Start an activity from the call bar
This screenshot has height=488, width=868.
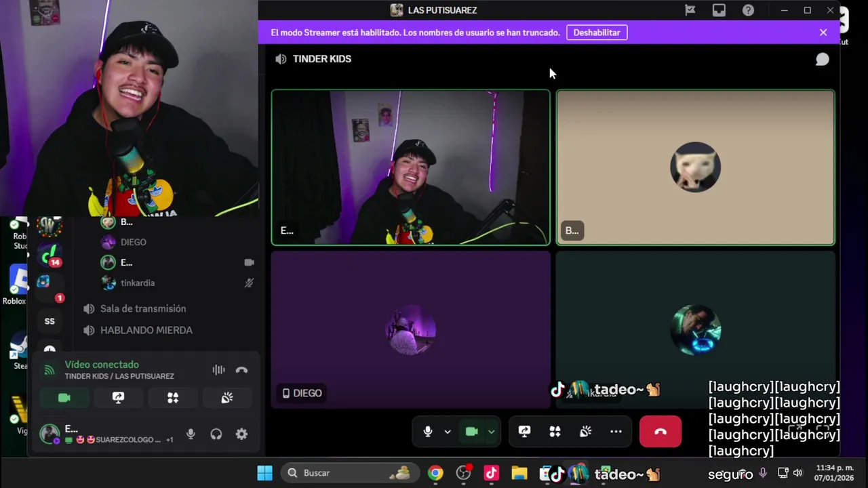click(555, 432)
